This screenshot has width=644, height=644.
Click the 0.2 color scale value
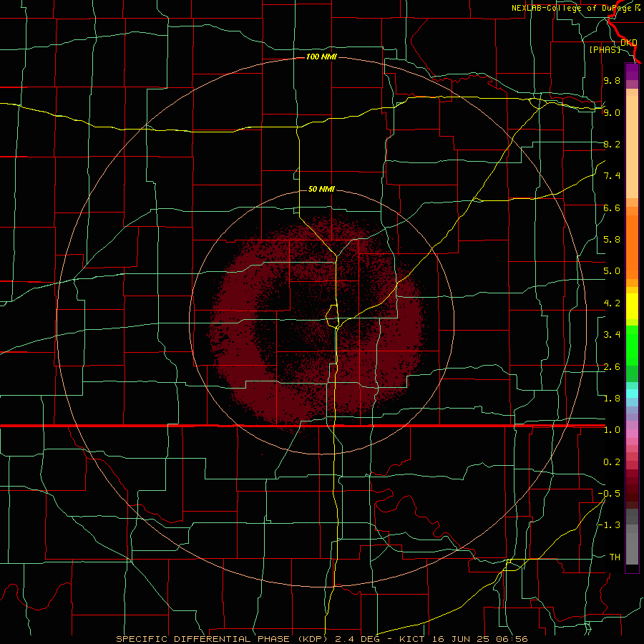[612, 462]
